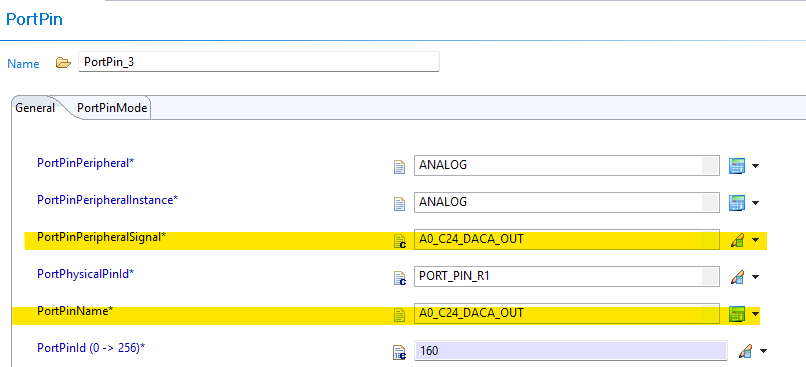The image size is (806, 367).
Task: Open the dropdown arrow for PortPinPeripheralSignal row
Action: click(x=755, y=240)
